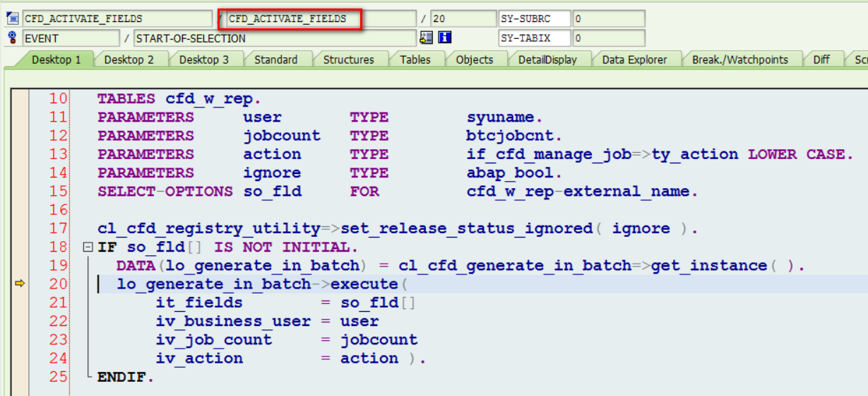Click the SY-SUBRC value field
The height and width of the screenshot is (396, 868).
coord(608,19)
